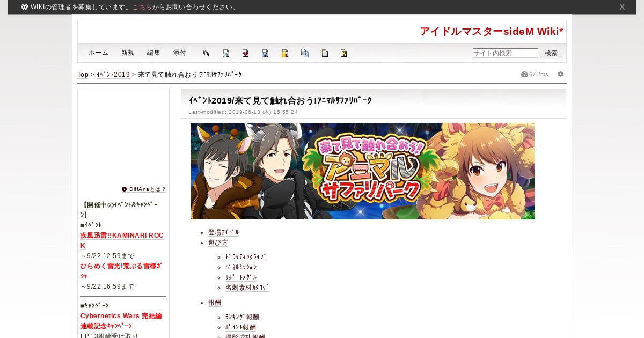Dismiss the top notice with the X

pyautogui.click(x=622, y=7)
